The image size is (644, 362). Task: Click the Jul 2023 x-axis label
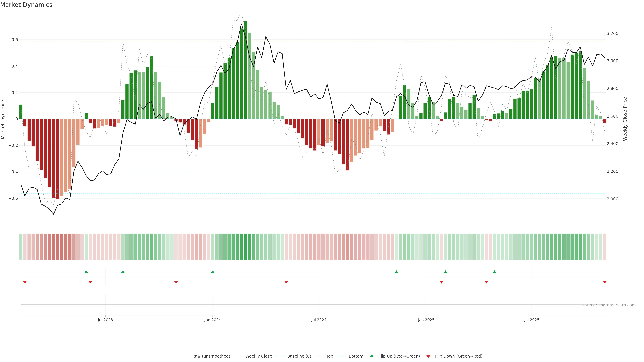(x=105, y=320)
